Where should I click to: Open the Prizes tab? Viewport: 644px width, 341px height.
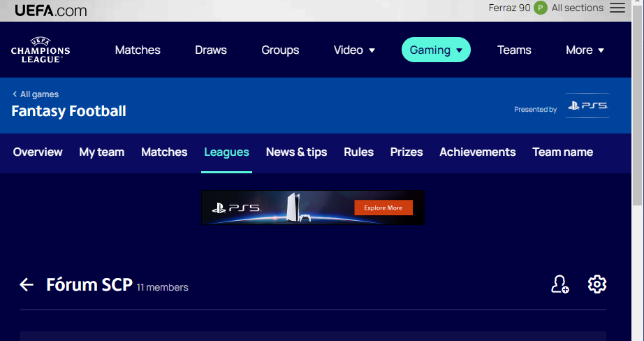click(x=407, y=152)
